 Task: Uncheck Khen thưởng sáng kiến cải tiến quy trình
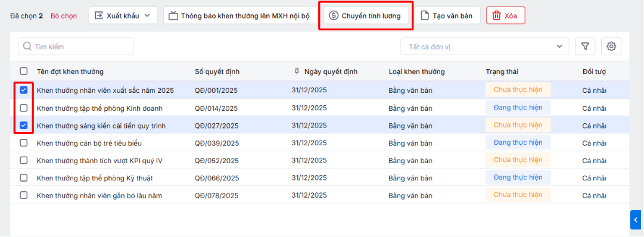[24, 125]
